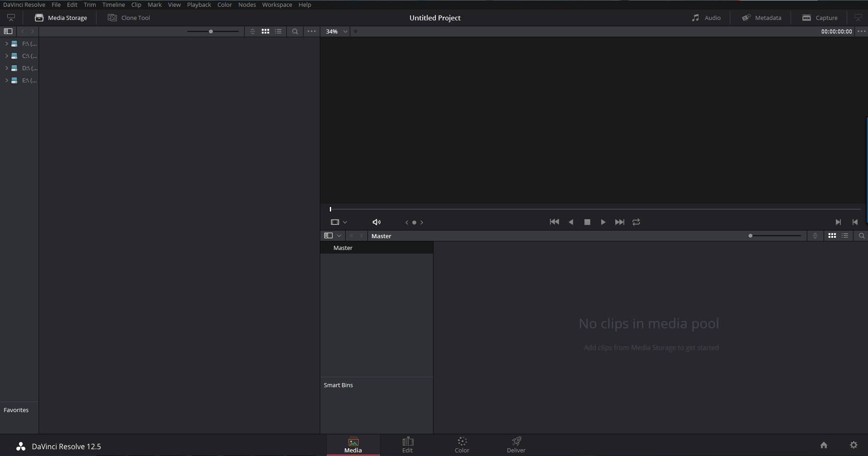
Task: Go to next marker arrow
Action: tap(422, 222)
